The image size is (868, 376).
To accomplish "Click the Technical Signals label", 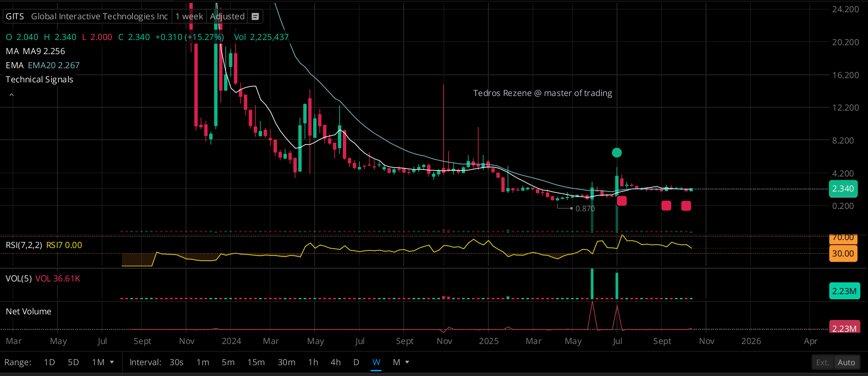I will [40, 79].
